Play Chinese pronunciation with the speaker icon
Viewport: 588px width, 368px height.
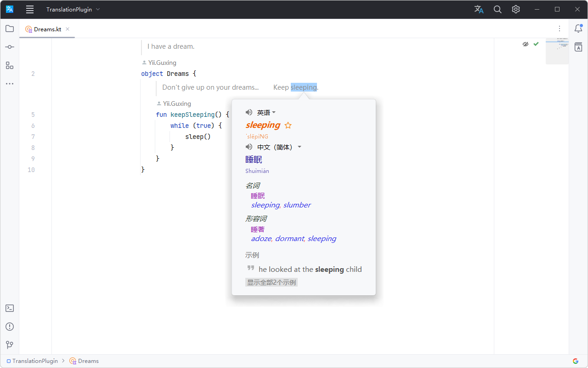pyautogui.click(x=249, y=147)
